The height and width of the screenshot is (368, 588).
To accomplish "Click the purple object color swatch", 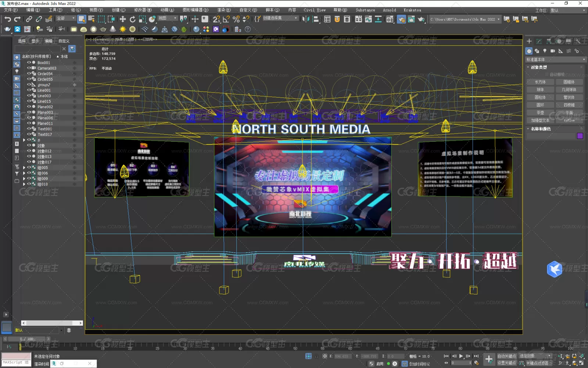I will pos(580,136).
